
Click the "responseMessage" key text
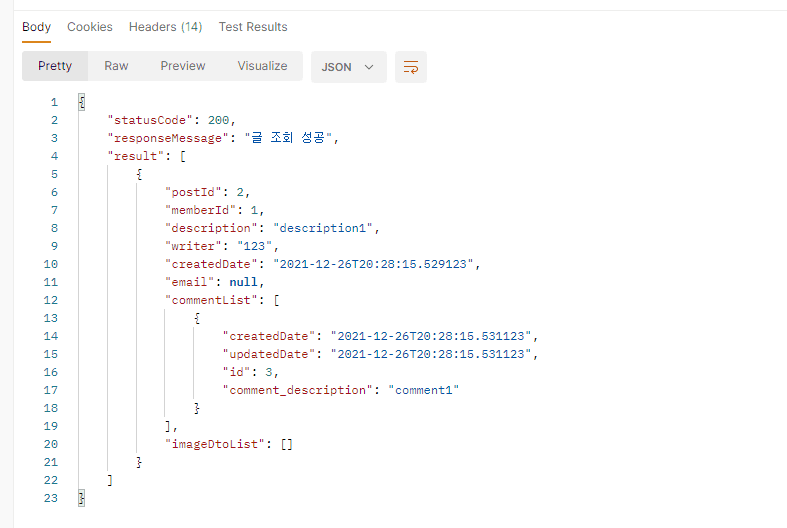(165, 138)
